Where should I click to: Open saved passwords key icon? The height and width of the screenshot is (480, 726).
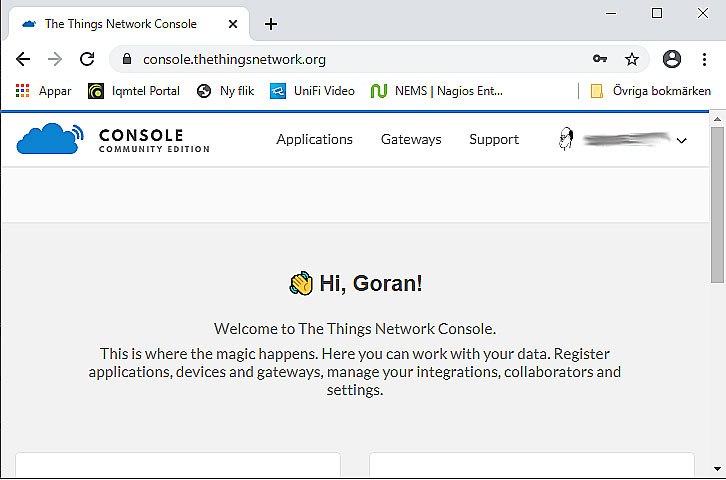click(600, 59)
